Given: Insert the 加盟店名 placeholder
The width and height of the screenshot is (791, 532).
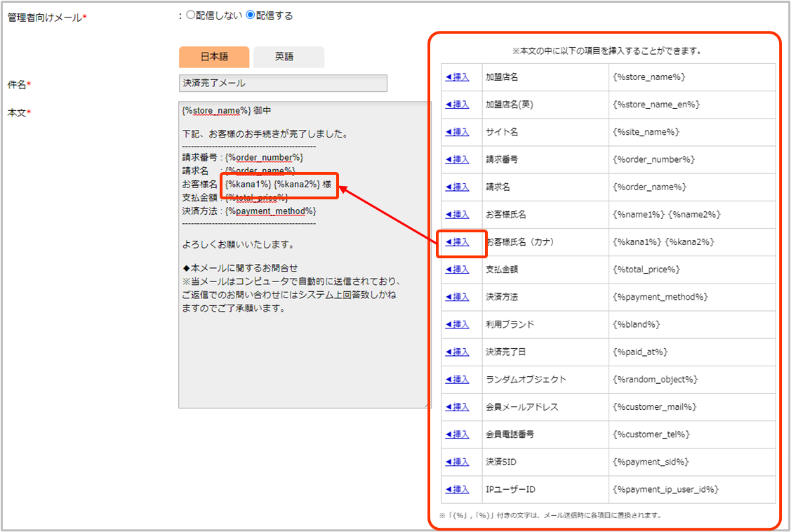Looking at the screenshot, I should point(457,77).
